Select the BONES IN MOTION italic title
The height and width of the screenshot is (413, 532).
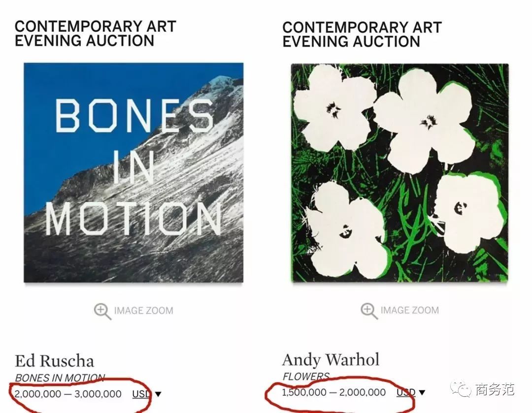point(60,378)
